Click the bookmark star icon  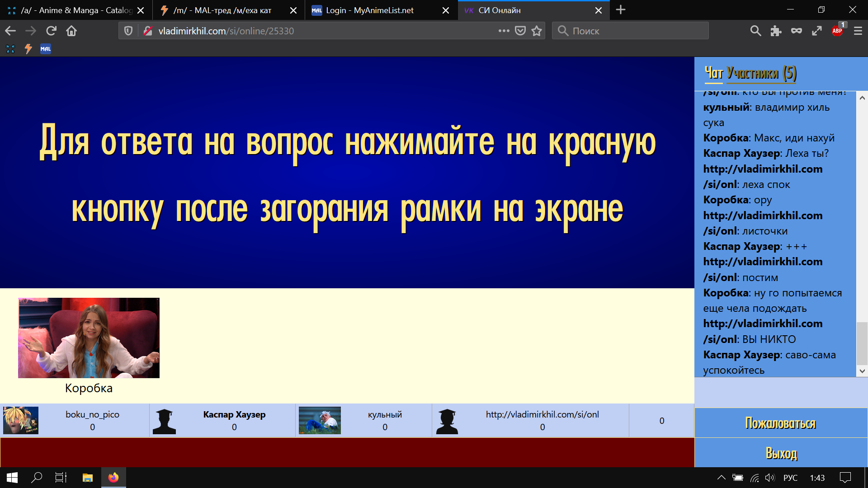[x=537, y=31]
